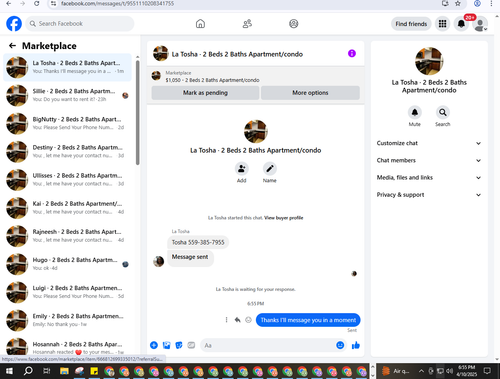Open View buyer profile link

(284, 218)
